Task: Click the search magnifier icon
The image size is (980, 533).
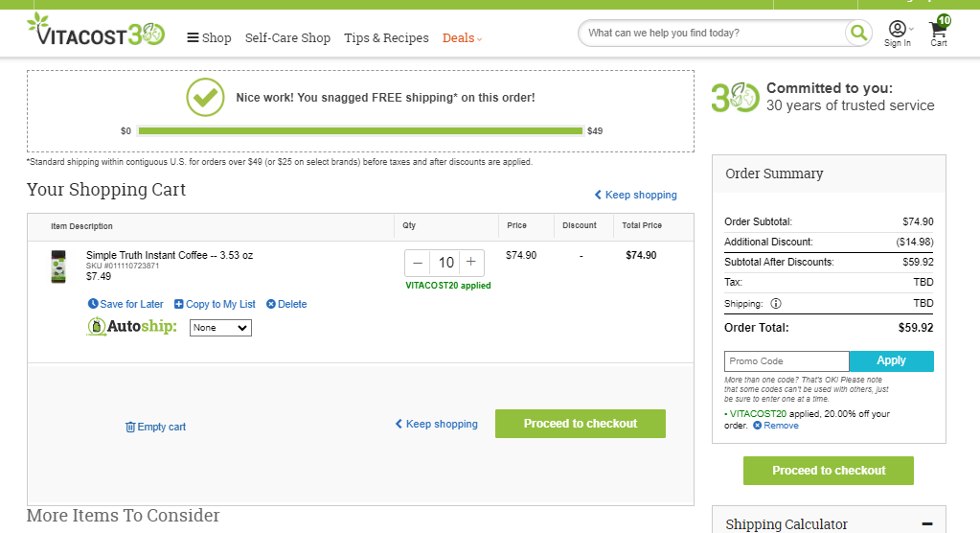Action: pos(858,33)
